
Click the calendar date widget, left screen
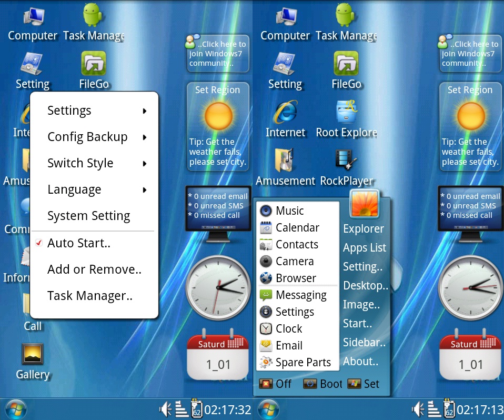point(218,355)
